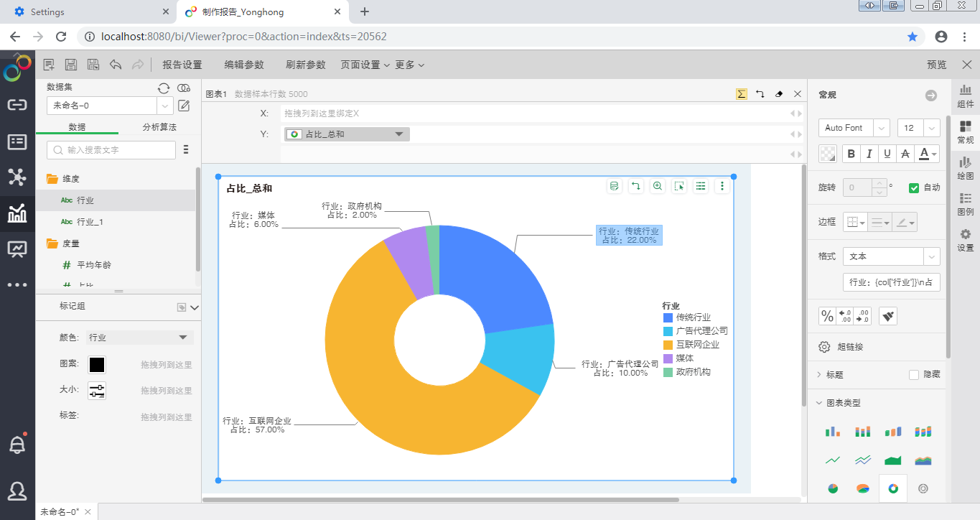Open the Auto Font dropdown

click(854, 128)
